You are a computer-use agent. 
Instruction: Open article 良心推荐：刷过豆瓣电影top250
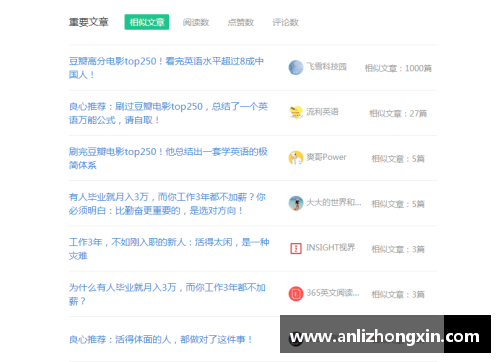pos(168,113)
